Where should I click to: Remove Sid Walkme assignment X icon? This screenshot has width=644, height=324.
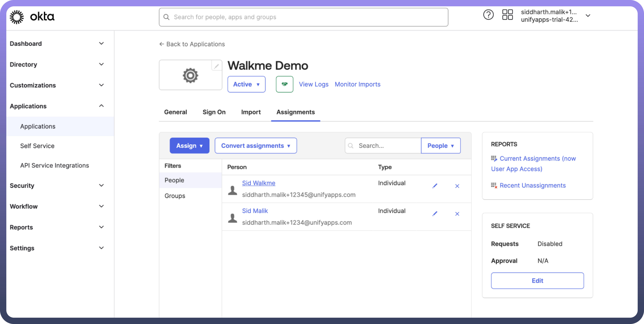457,186
